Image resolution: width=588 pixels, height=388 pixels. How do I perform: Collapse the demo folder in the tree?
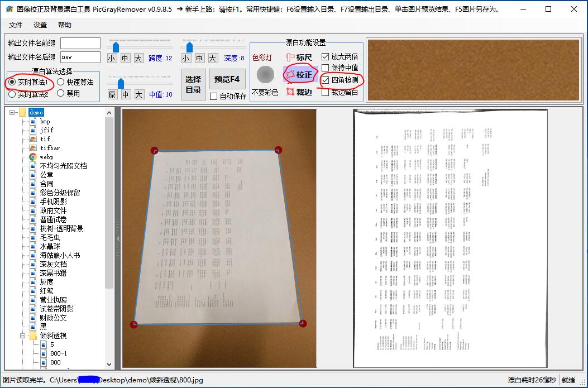click(12, 112)
